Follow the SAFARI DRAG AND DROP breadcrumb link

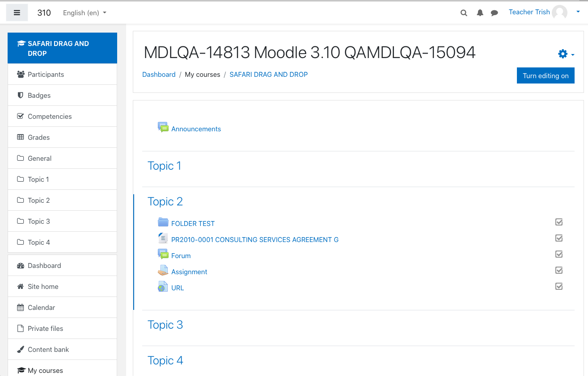pos(268,75)
